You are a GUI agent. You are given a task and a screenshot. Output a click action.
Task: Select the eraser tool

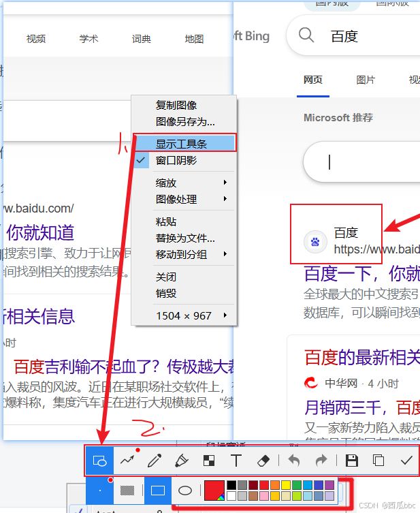pyautogui.click(x=263, y=461)
